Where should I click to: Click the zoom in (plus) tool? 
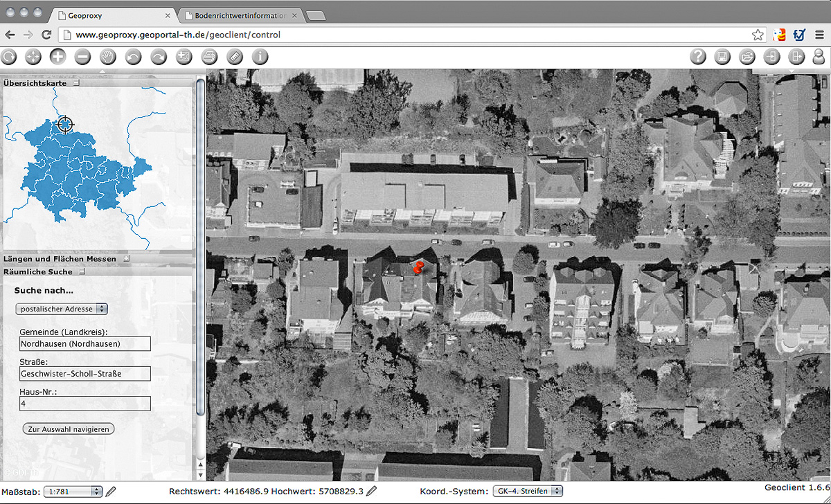click(57, 57)
